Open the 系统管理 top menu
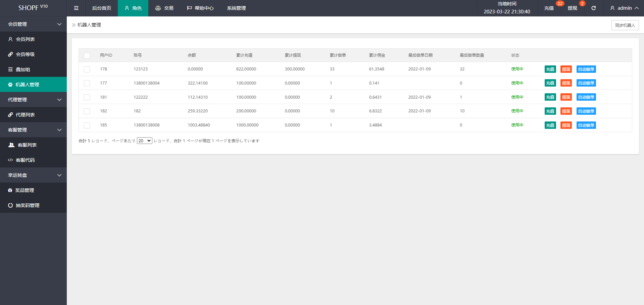This screenshot has width=644, height=305. (x=236, y=8)
